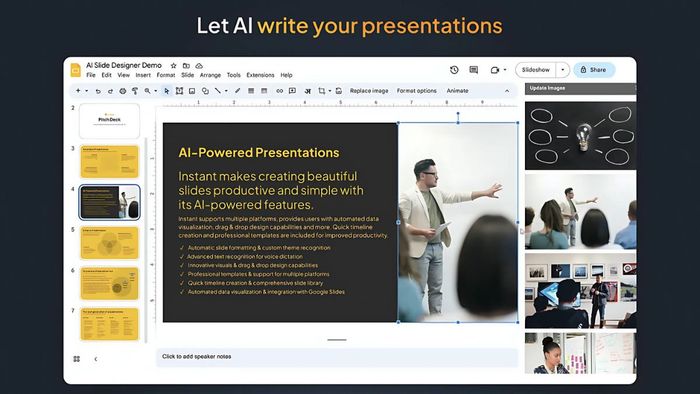700x394 pixels.
Task: Insert a shape
Action: 205,91
